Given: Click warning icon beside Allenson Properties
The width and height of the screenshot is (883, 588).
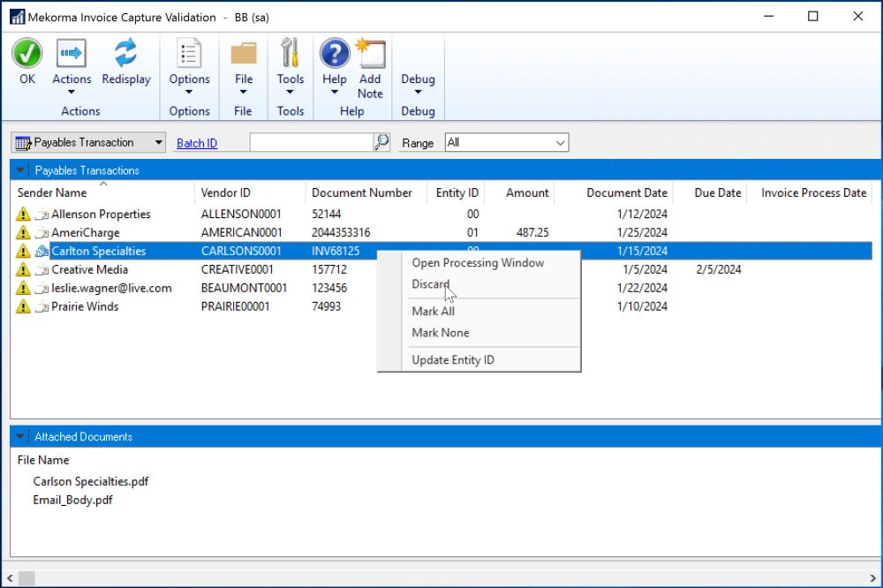Looking at the screenshot, I should 23,215.
